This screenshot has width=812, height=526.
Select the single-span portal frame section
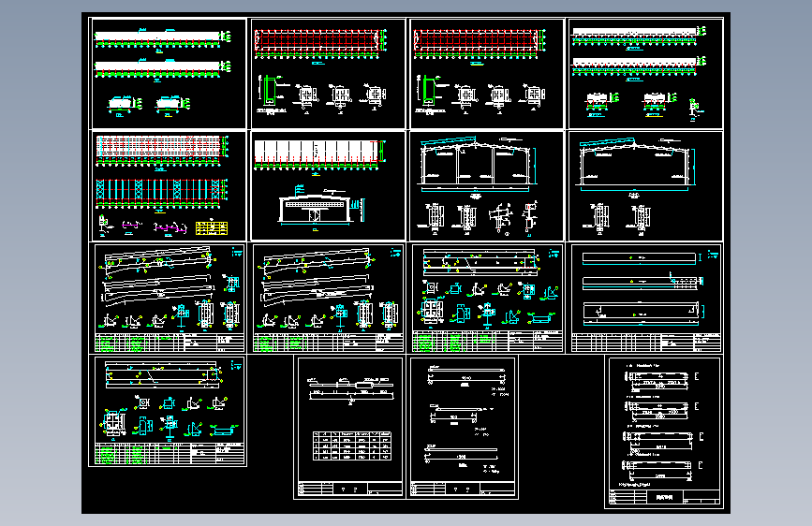(635, 162)
